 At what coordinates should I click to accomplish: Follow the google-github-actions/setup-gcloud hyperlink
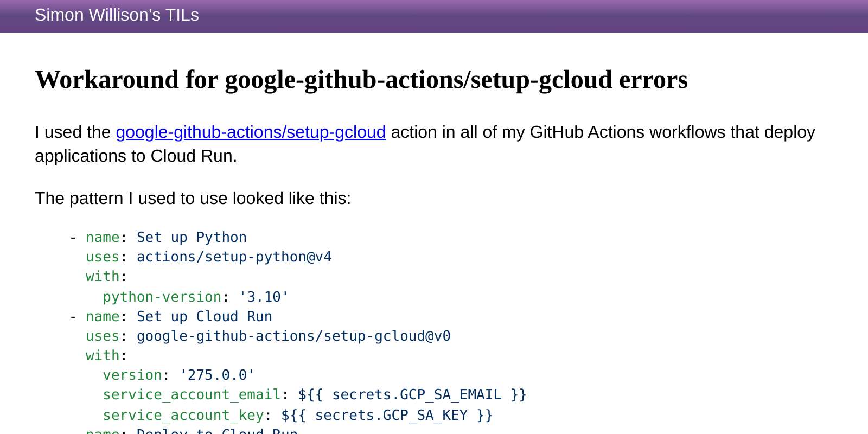click(x=250, y=132)
